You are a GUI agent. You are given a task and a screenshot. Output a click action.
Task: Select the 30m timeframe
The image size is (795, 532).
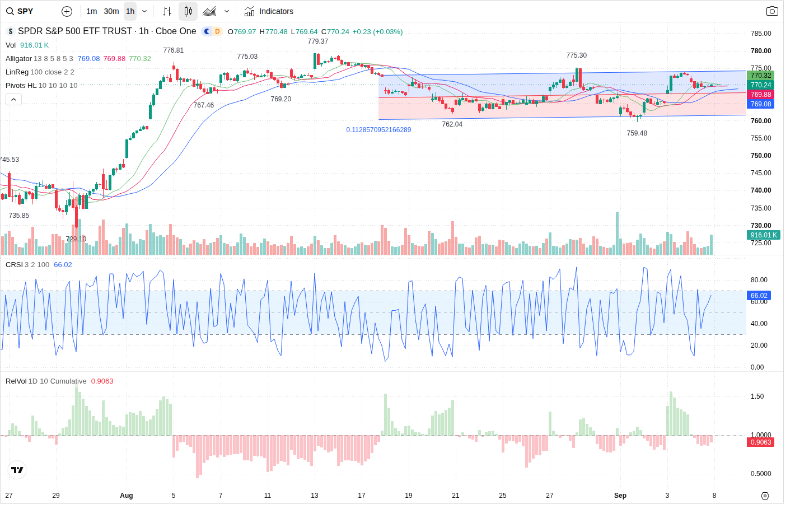[111, 11]
